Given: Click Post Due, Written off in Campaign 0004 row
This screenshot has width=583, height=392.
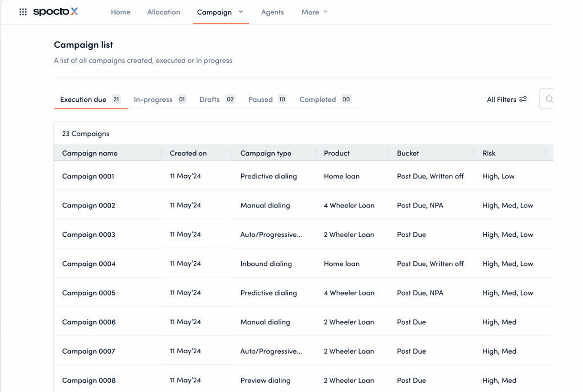Looking at the screenshot, I should (430, 264).
